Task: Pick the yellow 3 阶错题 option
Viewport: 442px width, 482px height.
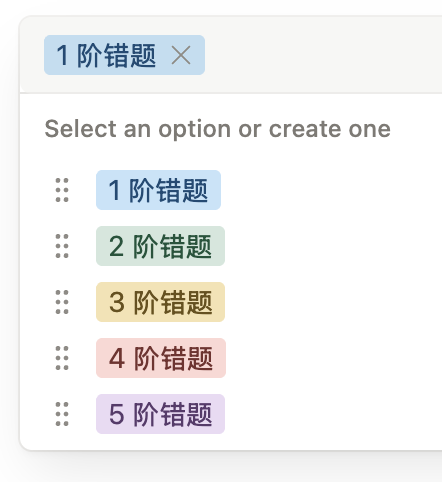Action: point(160,302)
